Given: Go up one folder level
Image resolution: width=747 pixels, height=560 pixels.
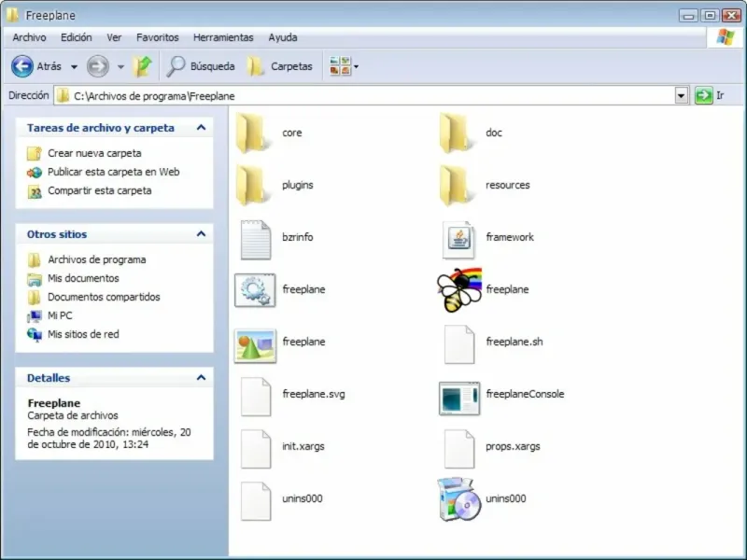Looking at the screenshot, I should coord(142,66).
